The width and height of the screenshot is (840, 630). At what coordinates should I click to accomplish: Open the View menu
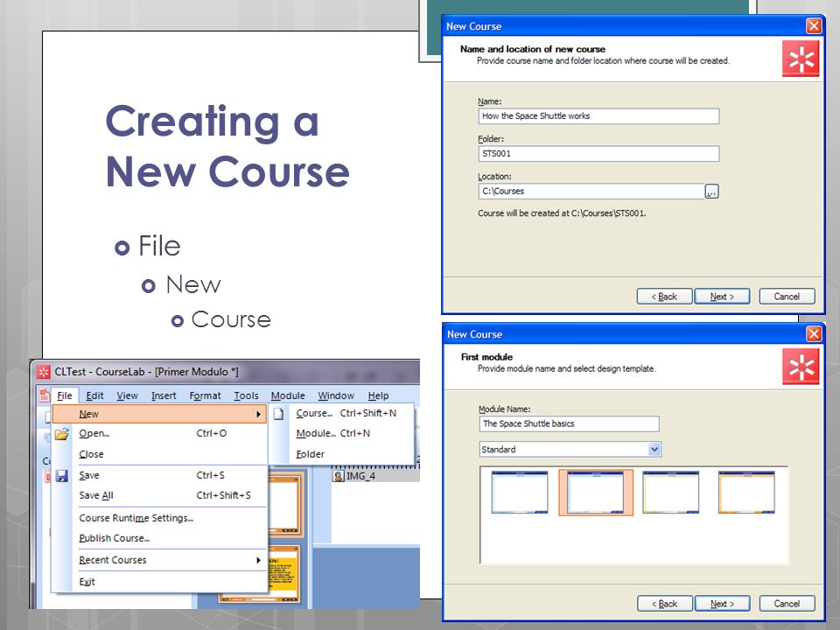click(127, 395)
